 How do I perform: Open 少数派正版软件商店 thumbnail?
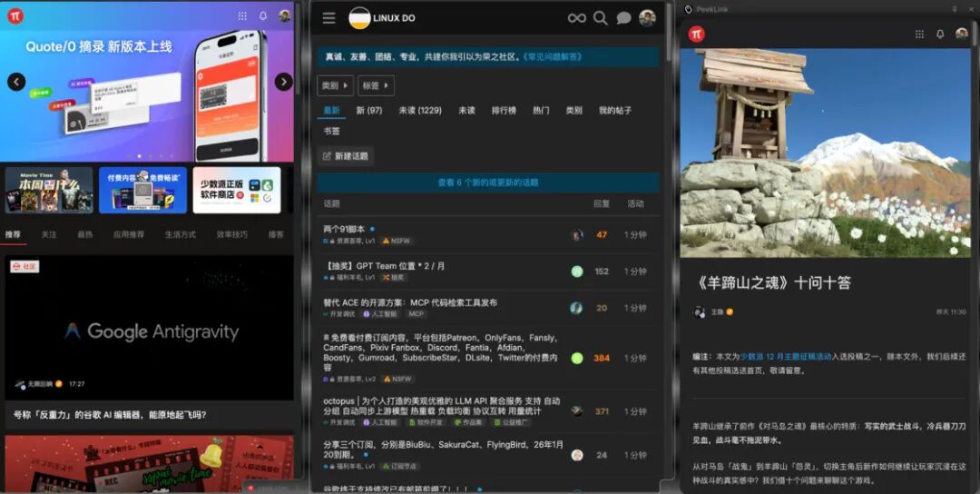point(236,190)
